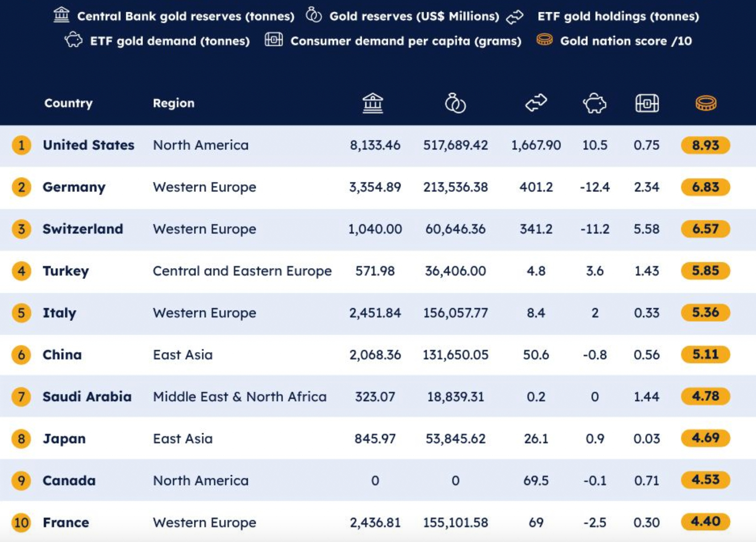The height and width of the screenshot is (542, 756).
Task: Click the vault safe icon in the table header
Action: click(x=647, y=103)
